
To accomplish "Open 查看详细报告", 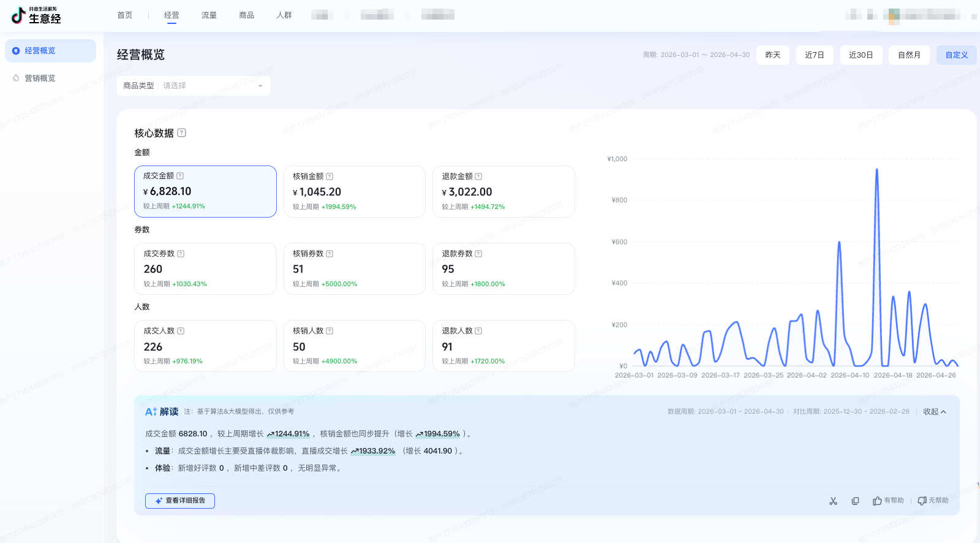I will tap(180, 501).
